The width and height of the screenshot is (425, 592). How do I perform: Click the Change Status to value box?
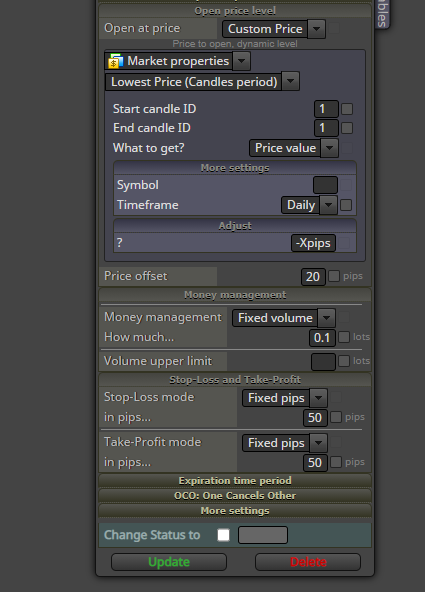[x=263, y=535]
